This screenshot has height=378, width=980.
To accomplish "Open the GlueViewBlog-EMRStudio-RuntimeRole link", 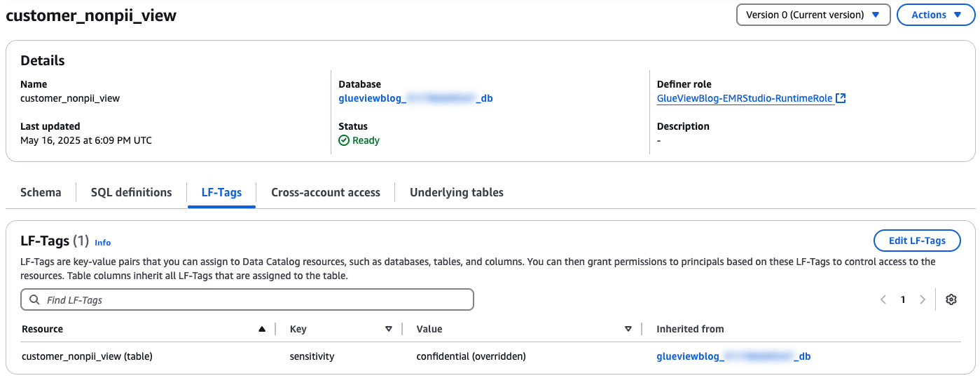I will 745,98.
